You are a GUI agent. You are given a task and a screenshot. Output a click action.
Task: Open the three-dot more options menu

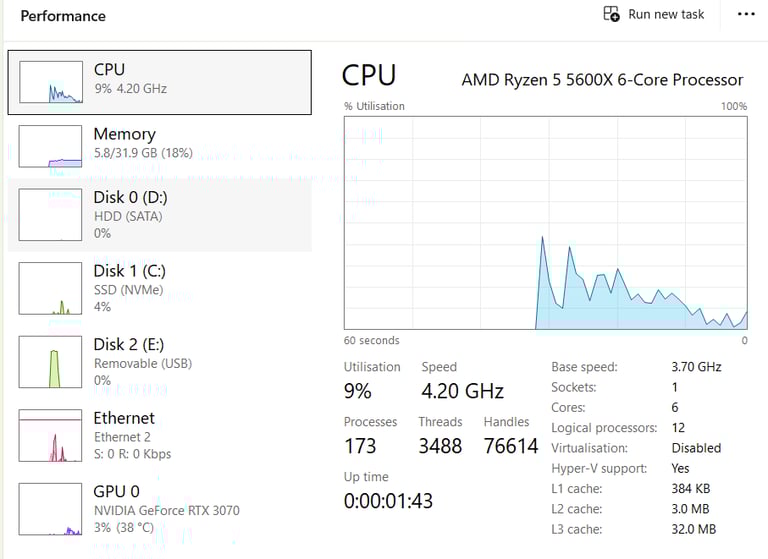[x=746, y=14]
